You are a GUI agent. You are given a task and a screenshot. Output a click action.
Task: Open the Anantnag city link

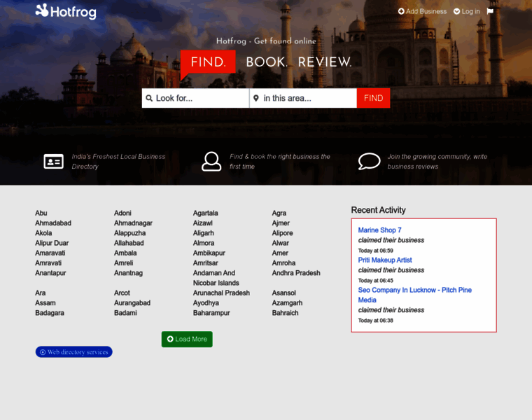128,273
